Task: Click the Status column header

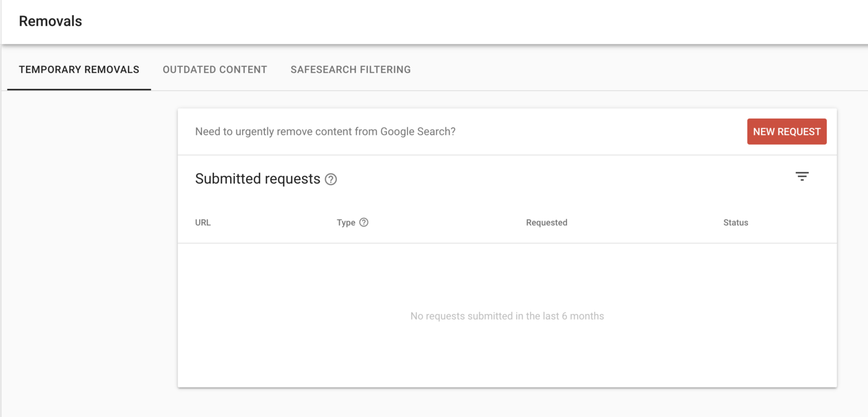Action: (735, 223)
